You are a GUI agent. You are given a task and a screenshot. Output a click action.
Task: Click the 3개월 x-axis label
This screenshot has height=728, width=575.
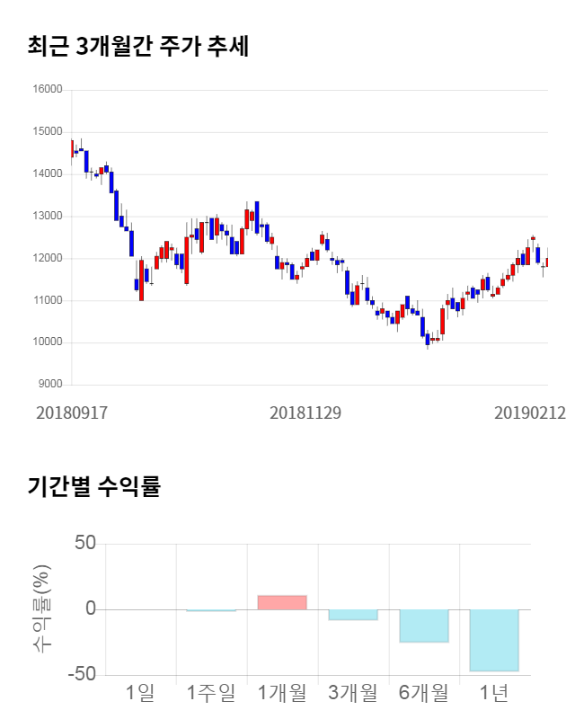point(352,693)
